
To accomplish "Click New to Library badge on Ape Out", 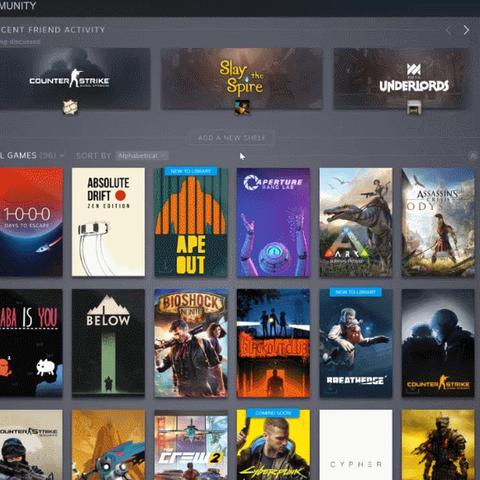I will 191,171.
